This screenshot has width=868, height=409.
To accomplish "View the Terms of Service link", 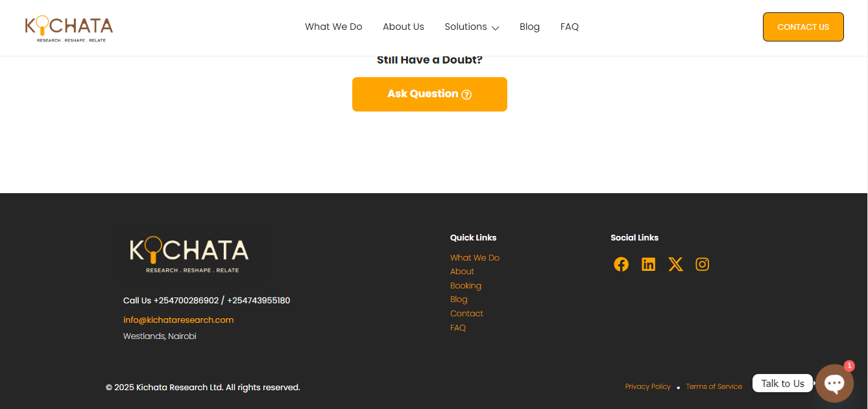I will (x=714, y=387).
